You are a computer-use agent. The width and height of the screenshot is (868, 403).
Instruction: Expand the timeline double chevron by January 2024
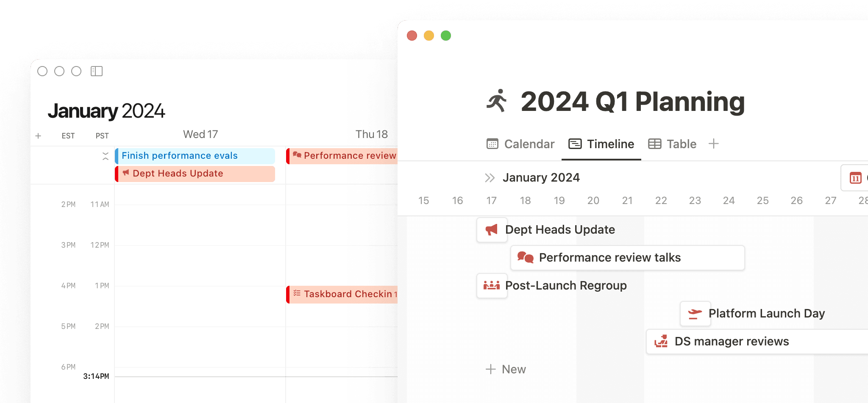(490, 178)
